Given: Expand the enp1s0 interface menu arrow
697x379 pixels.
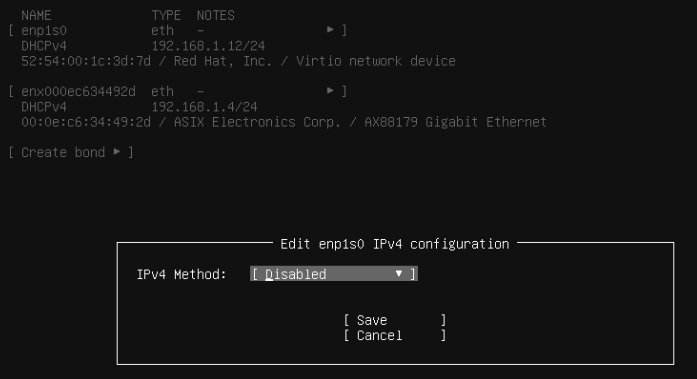Looking at the screenshot, I should click(330, 30).
